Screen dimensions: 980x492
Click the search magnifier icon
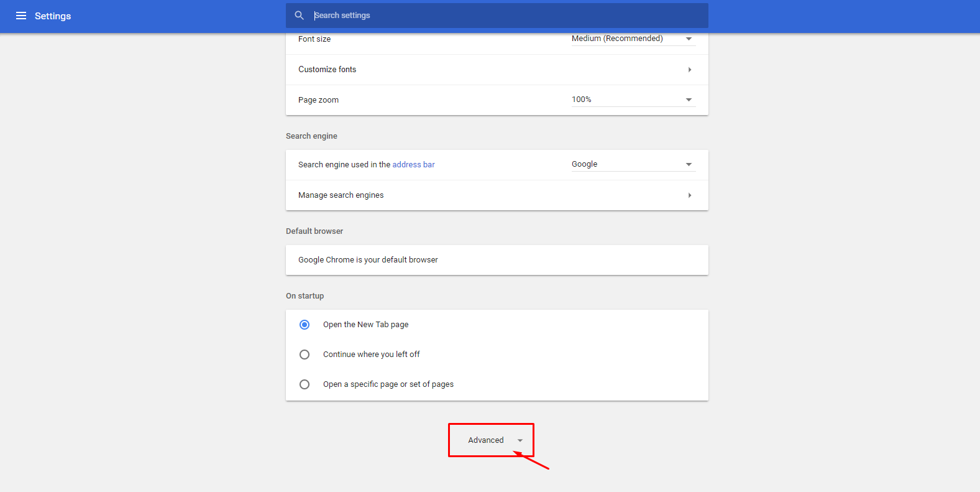(x=299, y=16)
